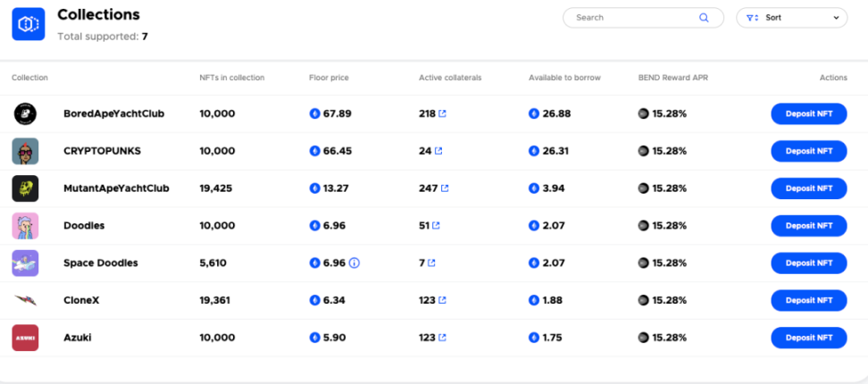Open Doodles active collaterals external link icon

(x=437, y=226)
